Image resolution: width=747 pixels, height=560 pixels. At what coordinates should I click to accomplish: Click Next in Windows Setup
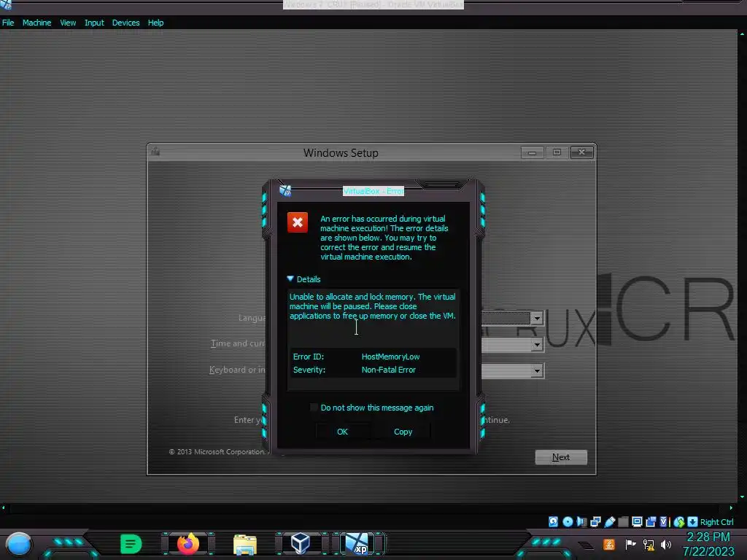point(561,457)
